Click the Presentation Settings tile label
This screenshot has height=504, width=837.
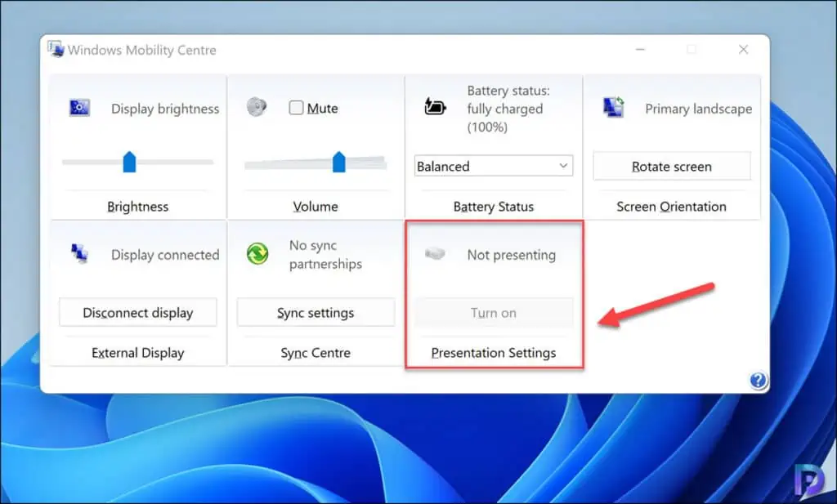pyautogui.click(x=494, y=353)
